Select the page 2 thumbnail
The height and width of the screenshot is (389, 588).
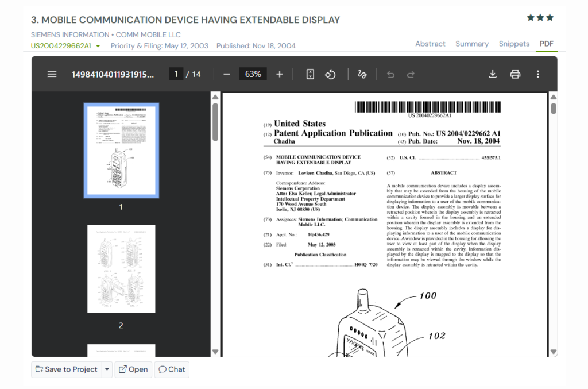click(x=121, y=269)
